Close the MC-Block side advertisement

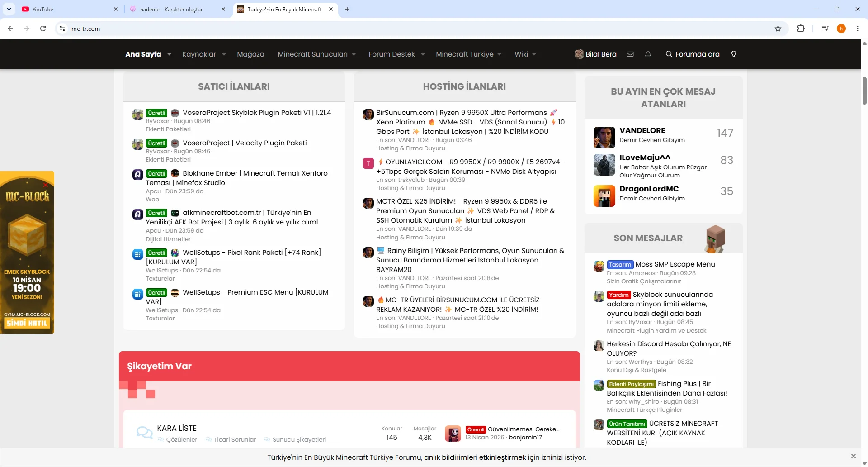pyautogui.click(x=45, y=185)
